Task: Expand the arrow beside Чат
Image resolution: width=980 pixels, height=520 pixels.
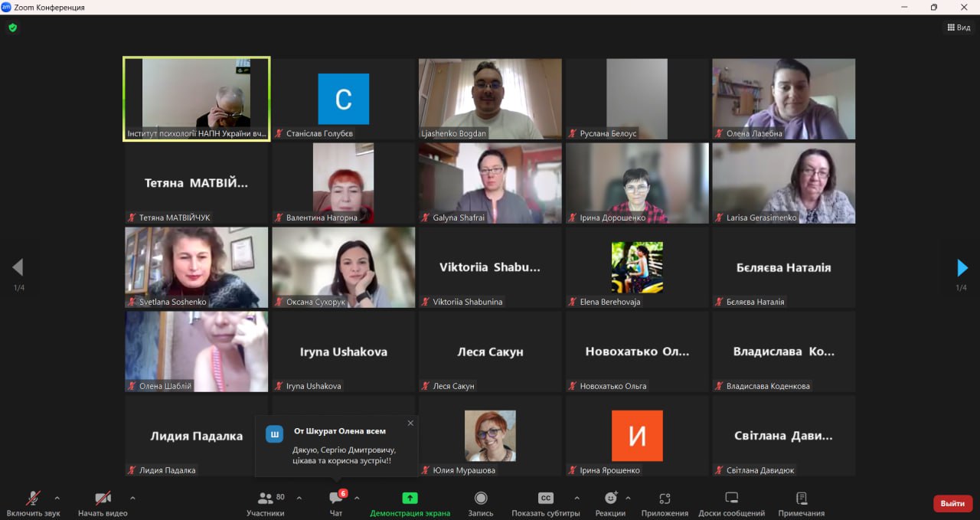Action: (x=357, y=498)
